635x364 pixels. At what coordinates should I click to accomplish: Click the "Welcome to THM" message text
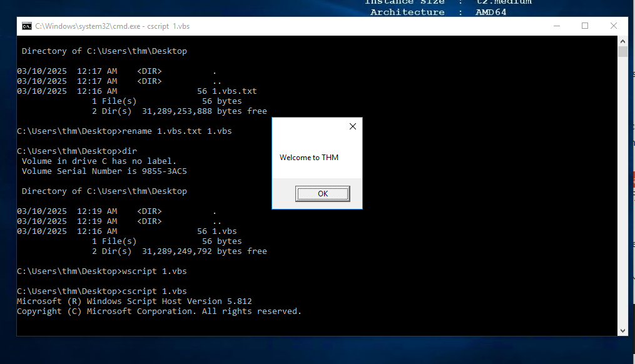coord(309,158)
